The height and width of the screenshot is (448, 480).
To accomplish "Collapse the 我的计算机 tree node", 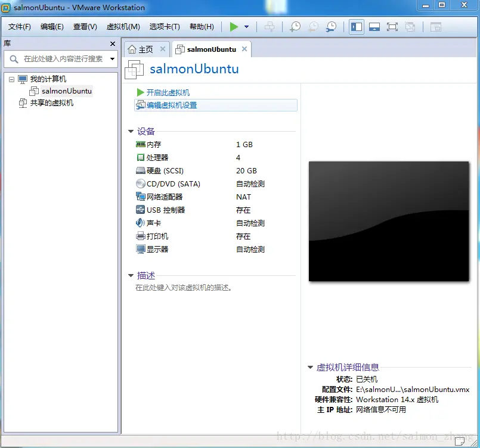I will [11, 79].
